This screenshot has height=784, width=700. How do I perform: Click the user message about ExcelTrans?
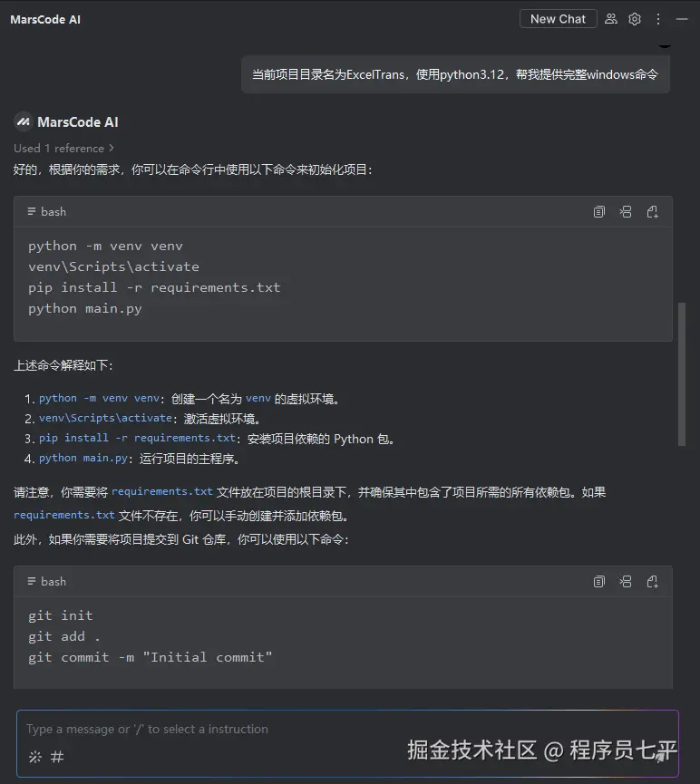pos(455,74)
